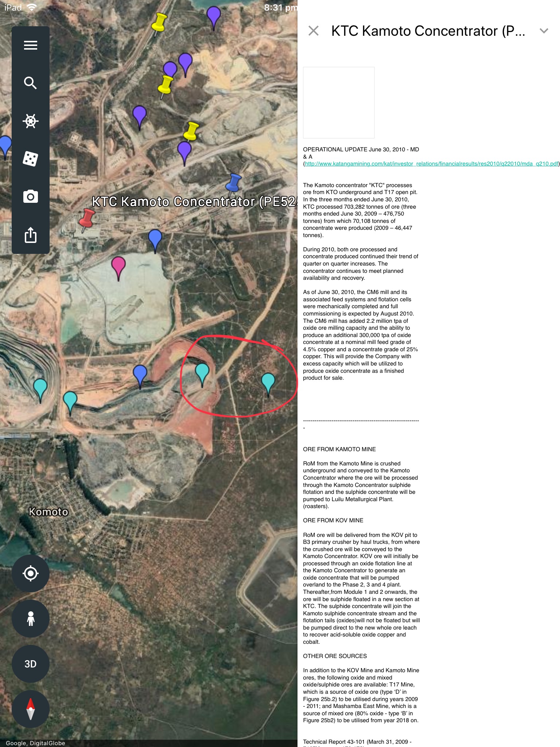Tap the Komoto town label
Image resolution: width=560 pixels, height=747 pixels.
point(48,512)
